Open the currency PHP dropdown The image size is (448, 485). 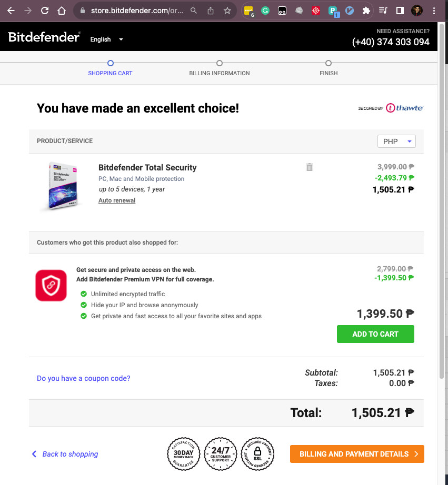(x=396, y=142)
